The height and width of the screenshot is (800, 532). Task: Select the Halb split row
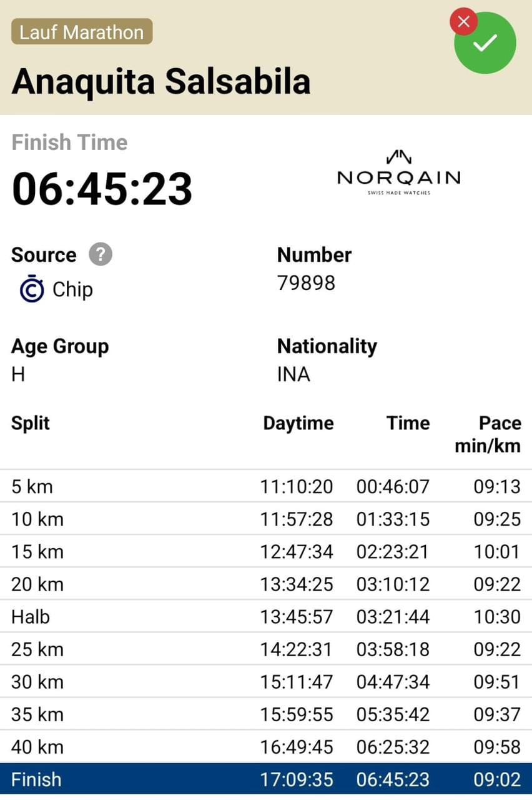pos(266,617)
